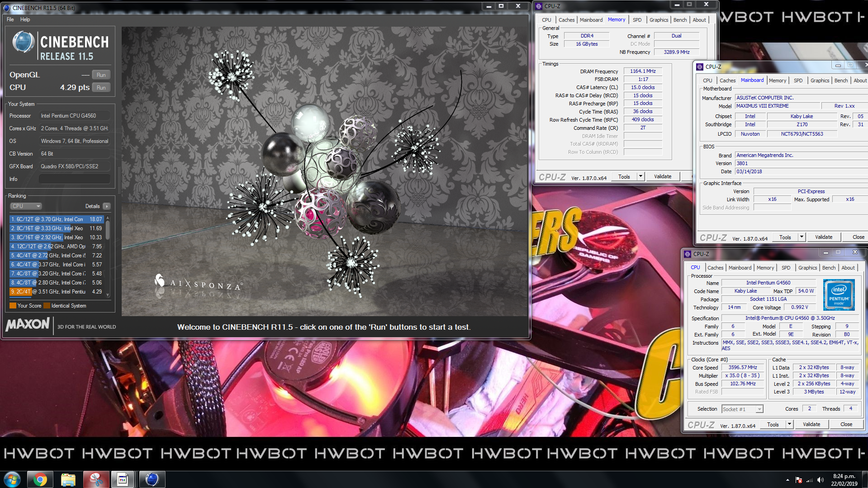This screenshot has height=488, width=868.
Task: Open Graphics tab in Memory CPU-Z window
Action: 659,20
